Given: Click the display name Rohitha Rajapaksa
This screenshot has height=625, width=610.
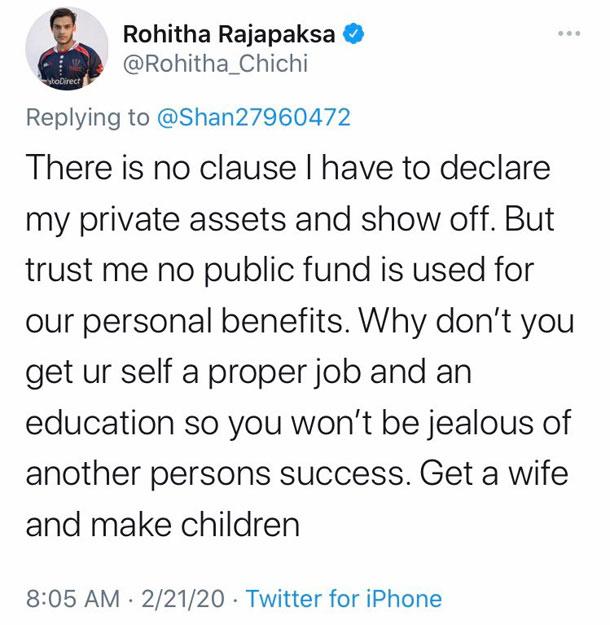Looking at the screenshot, I should 229,34.
